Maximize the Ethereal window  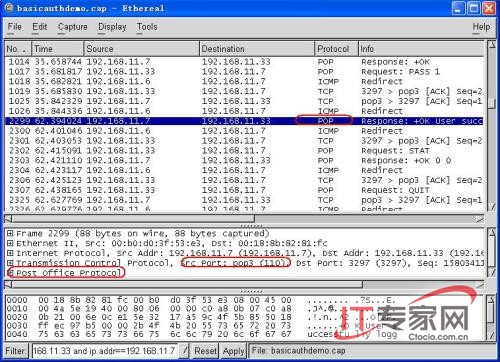click(473, 8)
